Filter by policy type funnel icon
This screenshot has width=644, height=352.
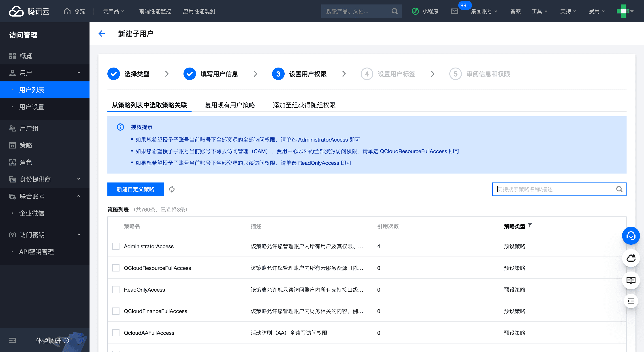point(530,225)
